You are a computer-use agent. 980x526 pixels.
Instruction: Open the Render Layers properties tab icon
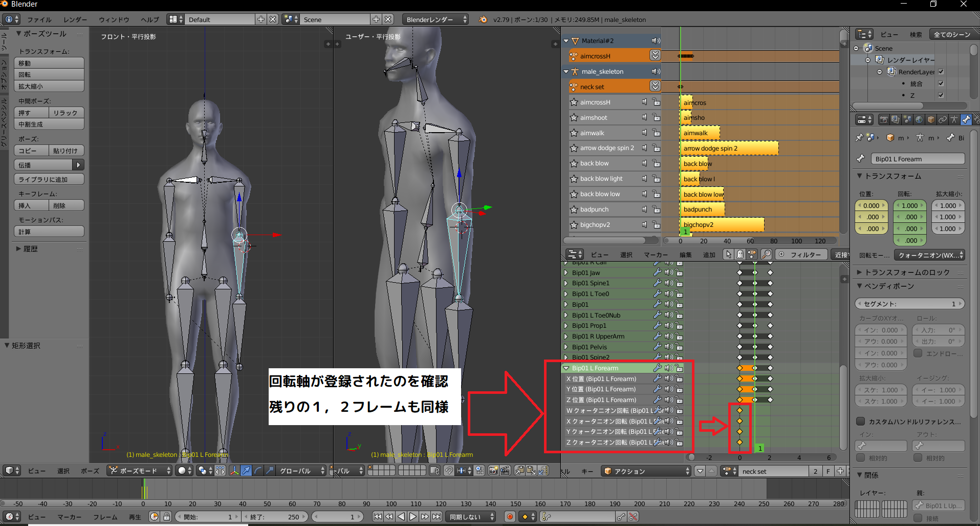pos(896,120)
